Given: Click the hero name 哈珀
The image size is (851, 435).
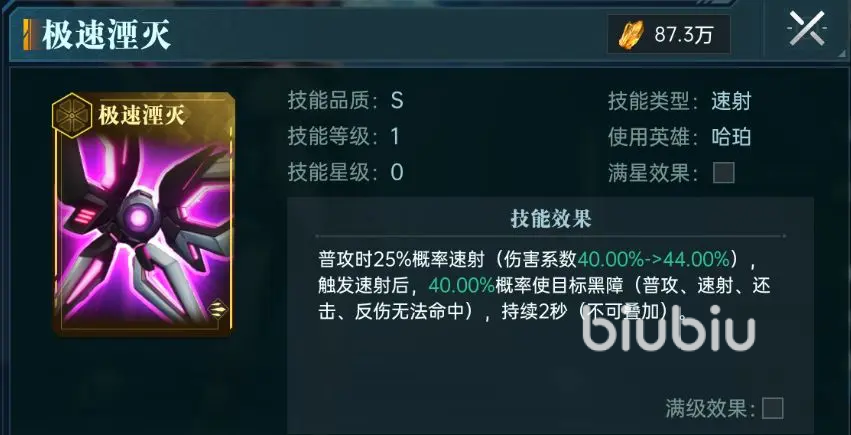Looking at the screenshot, I should pyautogui.click(x=731, y=137).
